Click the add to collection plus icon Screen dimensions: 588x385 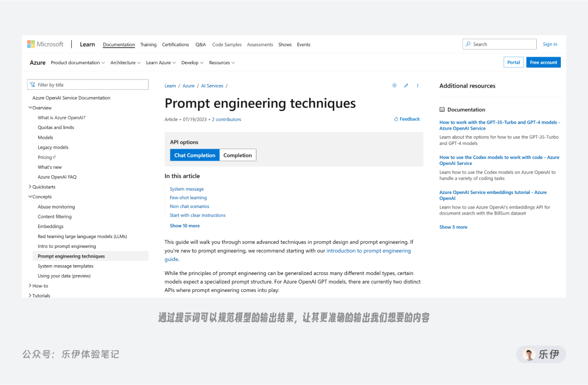pos(394,85)
